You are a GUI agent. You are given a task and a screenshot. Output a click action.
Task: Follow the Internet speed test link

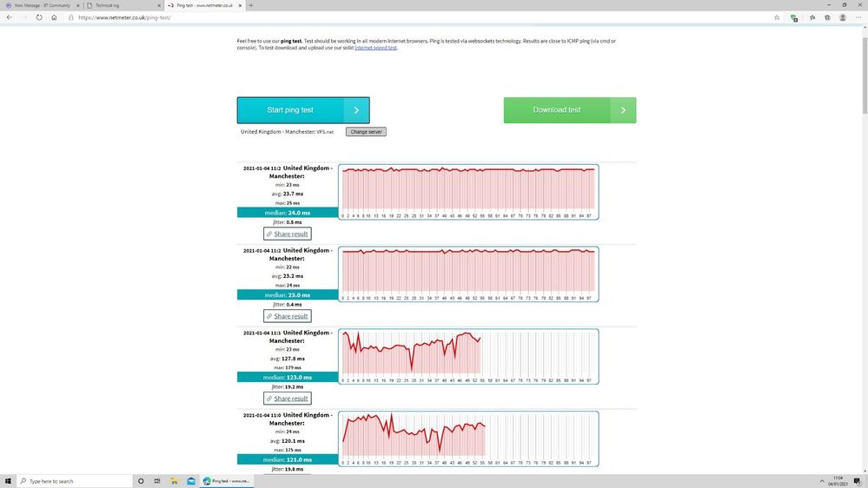click(375, 48)
